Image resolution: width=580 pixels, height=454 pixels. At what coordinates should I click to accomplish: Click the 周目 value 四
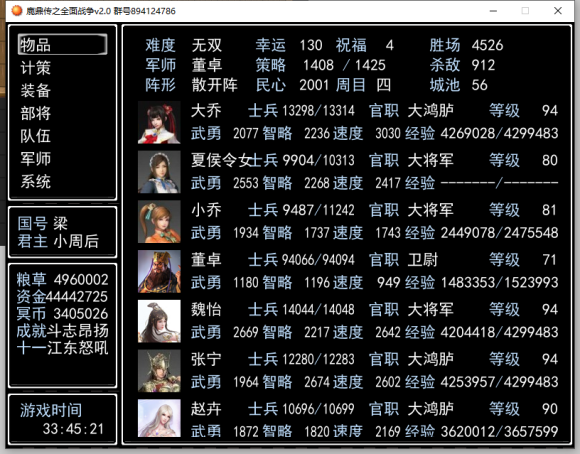click(384, 85)
